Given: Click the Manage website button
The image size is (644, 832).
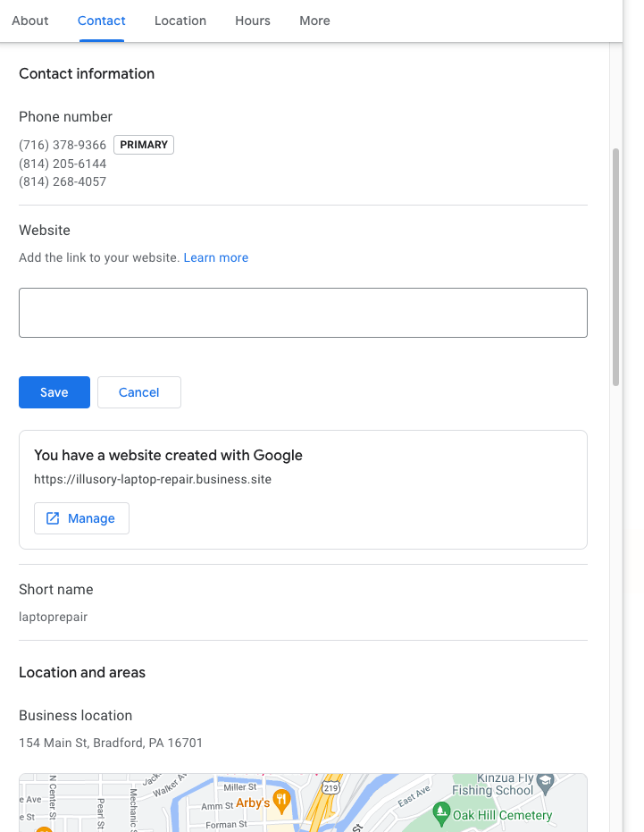Looking at the screenshot, I should [x=81, y=518].
